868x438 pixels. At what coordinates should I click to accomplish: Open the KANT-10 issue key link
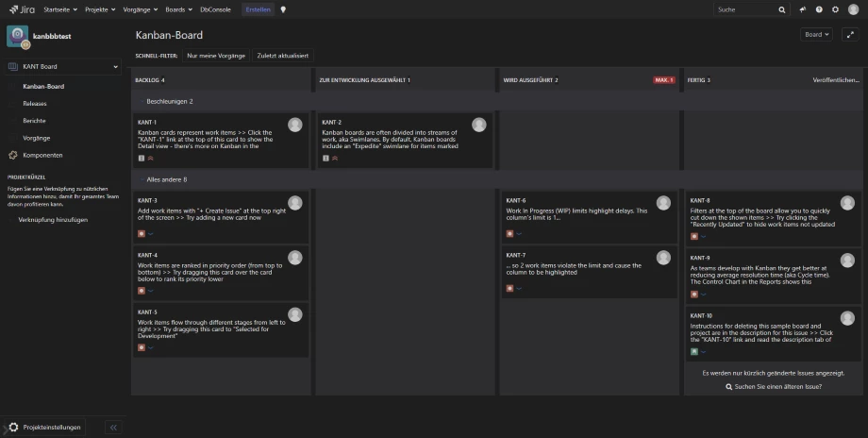click(701, 315)
